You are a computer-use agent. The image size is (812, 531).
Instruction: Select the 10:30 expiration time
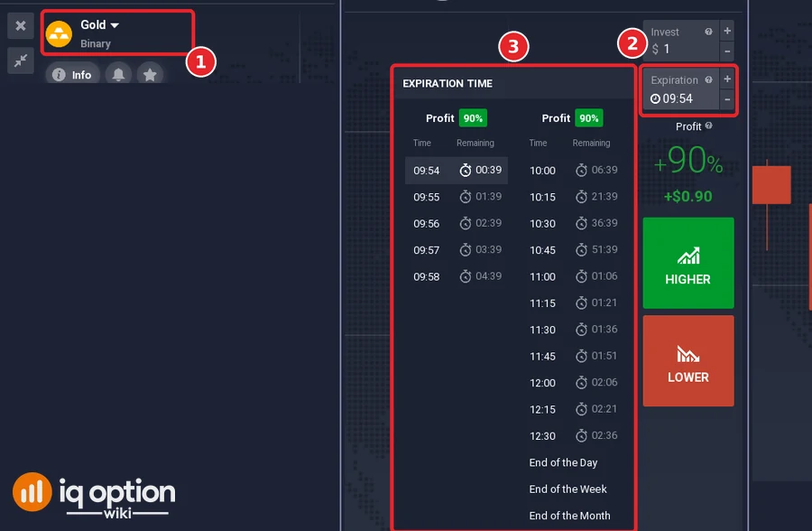(x=573, y=223)
